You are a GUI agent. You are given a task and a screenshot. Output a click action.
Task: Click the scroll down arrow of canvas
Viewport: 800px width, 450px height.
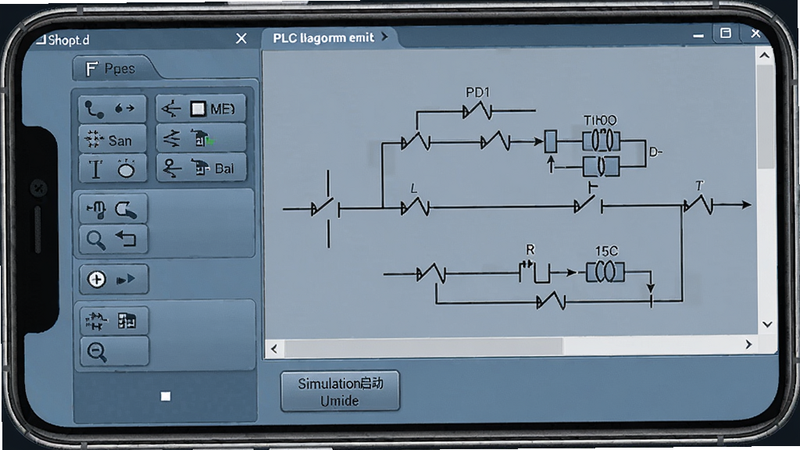(x=767, y=324)
